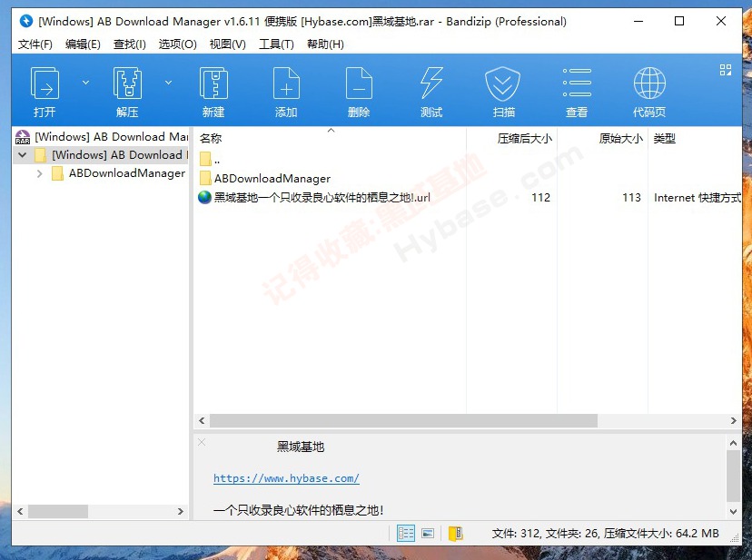Select ABDownloadManager folder in tree panel
Image resolution: width=752 pixels, height=560 pixels.
pos(118,173)
